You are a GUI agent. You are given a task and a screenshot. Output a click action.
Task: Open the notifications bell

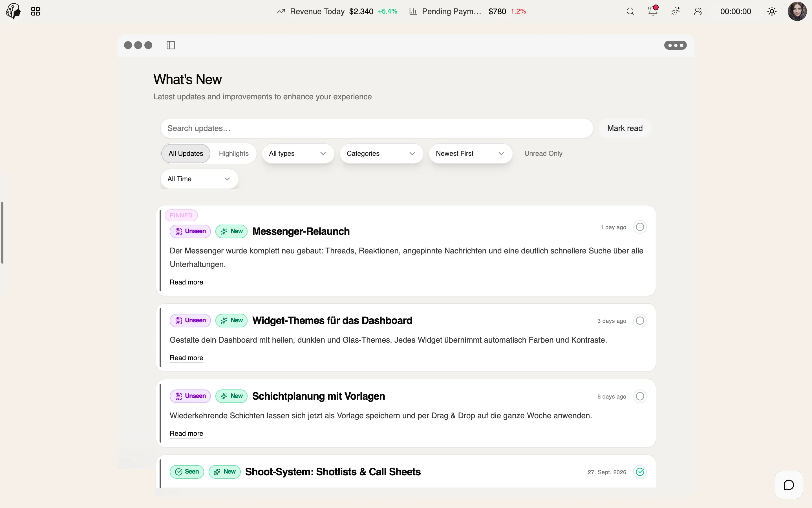(653, 11)
